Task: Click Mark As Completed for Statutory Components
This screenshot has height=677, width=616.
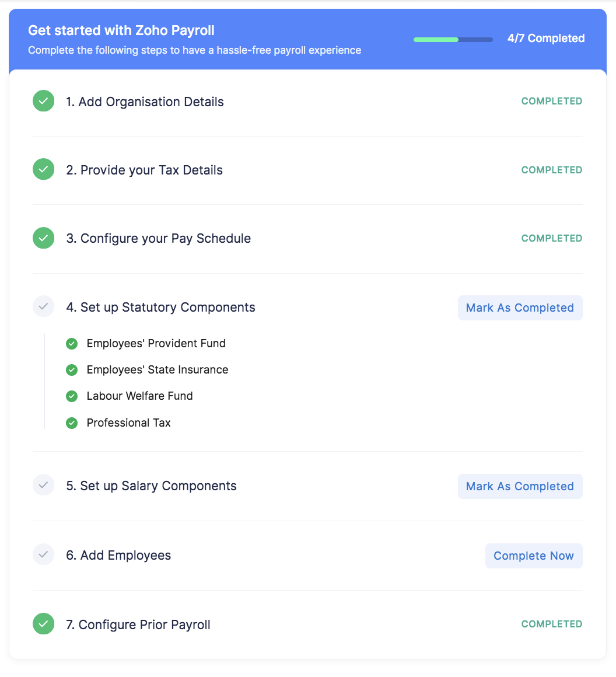Action: (520, 308)
